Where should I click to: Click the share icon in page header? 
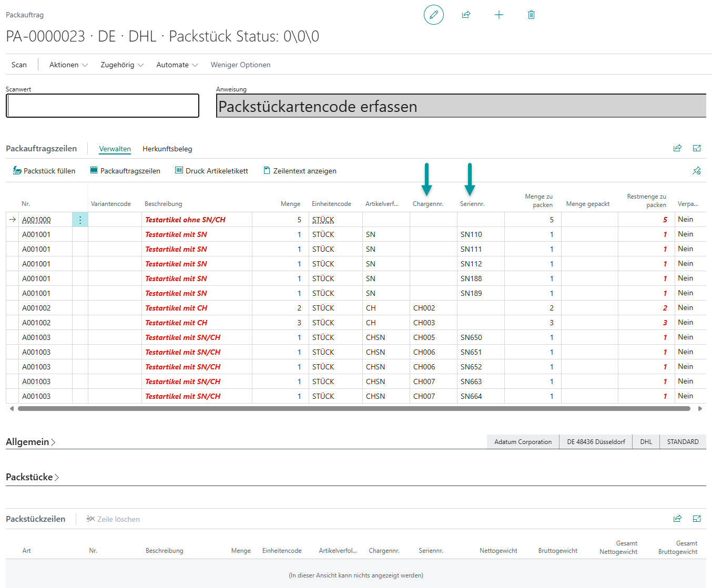click(x=466, y=15)
